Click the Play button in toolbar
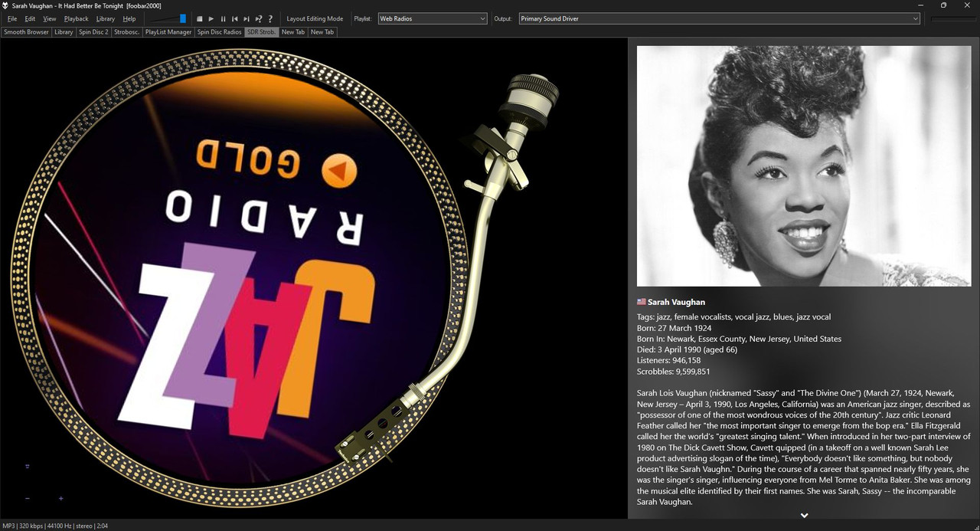Screen dimensions: 980x531 (211, 18)
